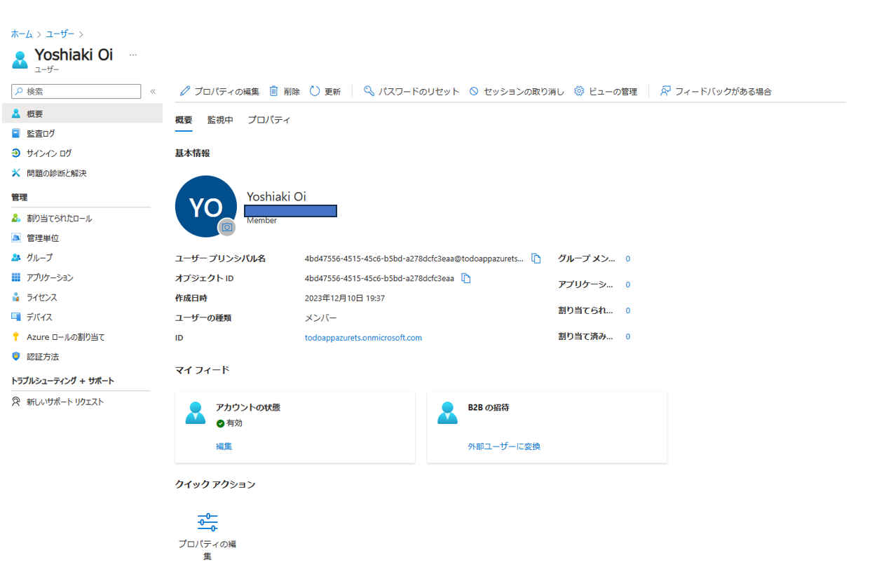This screenshot has height=588, width=891.
Task: Open the todoappazurets.onmicrosoft.com link
Action: [363, 338]
